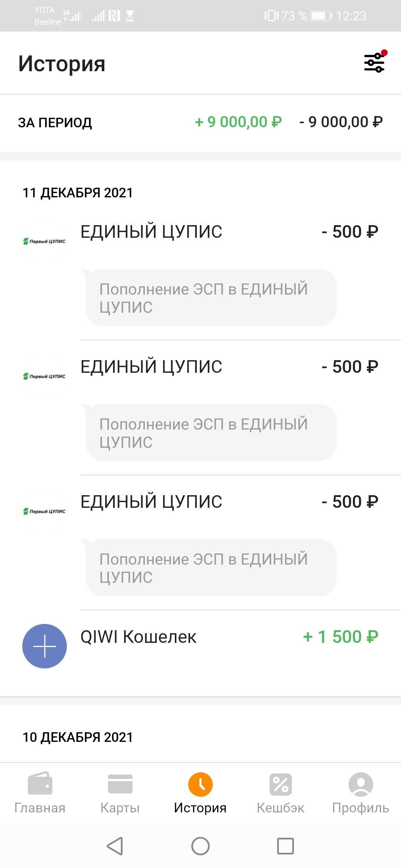
Task: Tap the 10 ДЕКАБРЯ 2021 date header
Action: tap(78, 737)
